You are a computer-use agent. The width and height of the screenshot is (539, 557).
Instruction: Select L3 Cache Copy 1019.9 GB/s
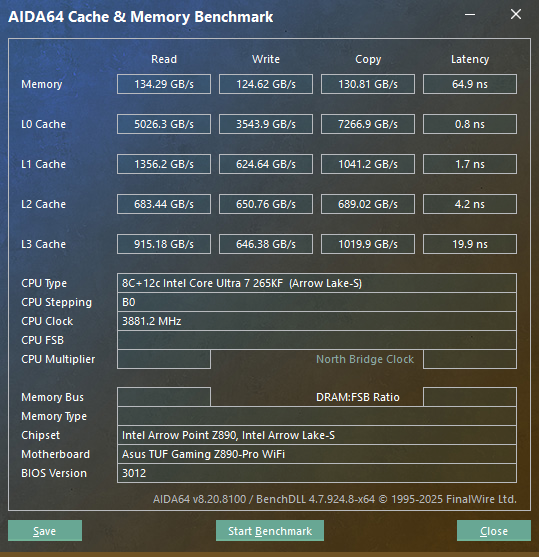(368, 244)
